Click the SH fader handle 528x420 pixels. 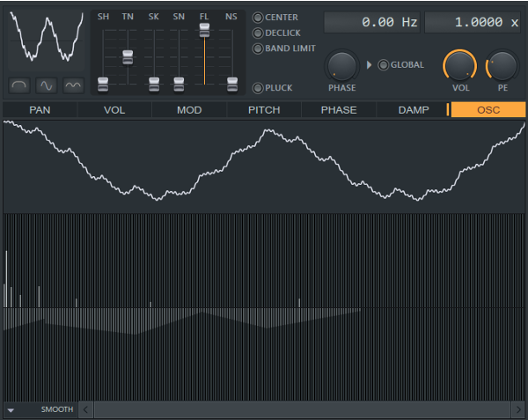click(103, 85)
